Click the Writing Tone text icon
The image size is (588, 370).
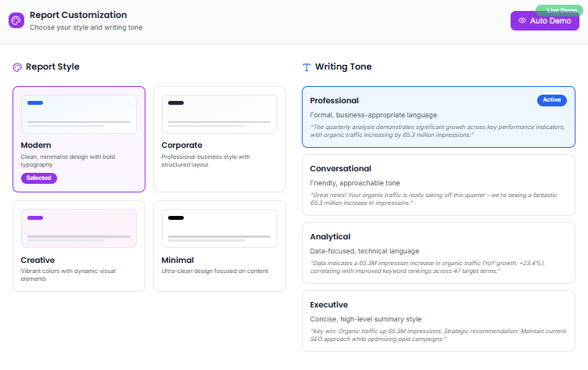[x=307, y=67]
